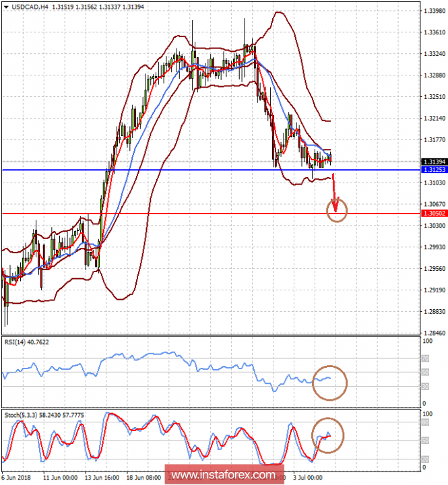Select the brown circle on the Stochastic panel
The height and width of the screenshot is (485, 448).
(x=327, y=435)
